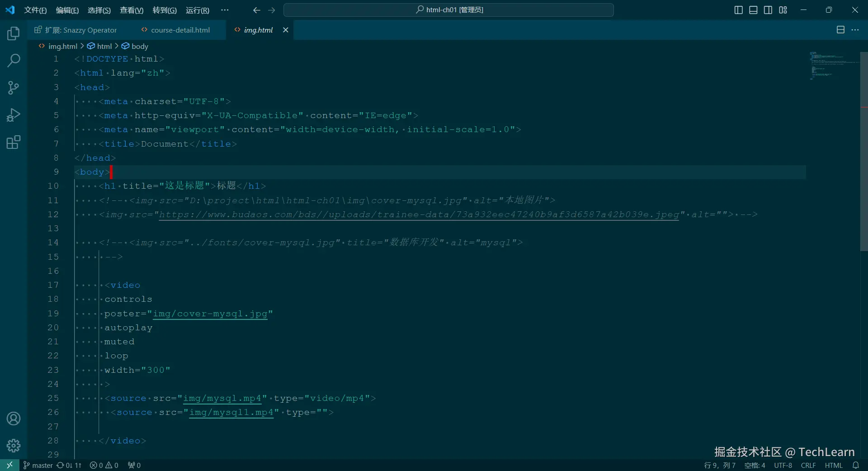Click the width="300" attribute text
868x471 pixels.
pos(137,370)
